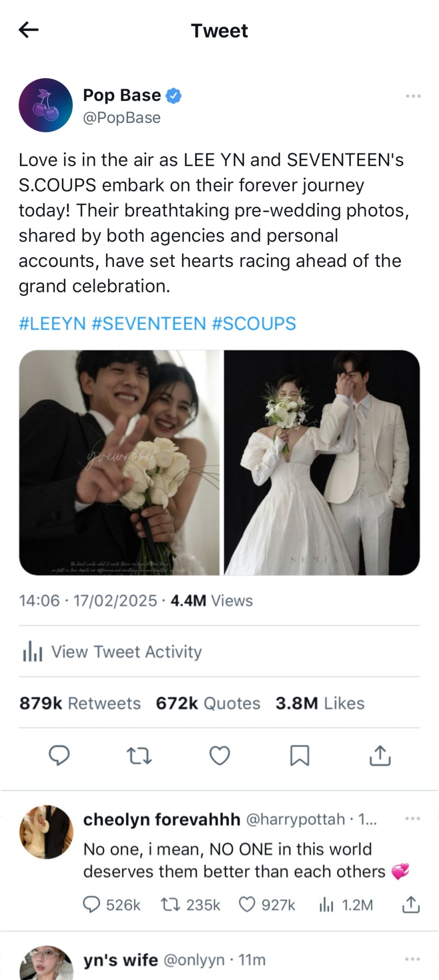Open the tweet's three-dot more menu

tap(413, 96)
